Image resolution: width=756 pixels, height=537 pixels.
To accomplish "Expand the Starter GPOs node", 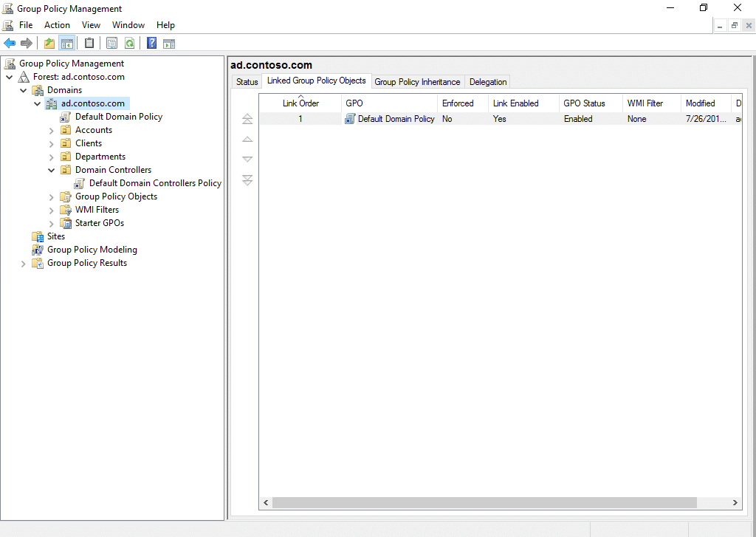I will pos(52,223).
